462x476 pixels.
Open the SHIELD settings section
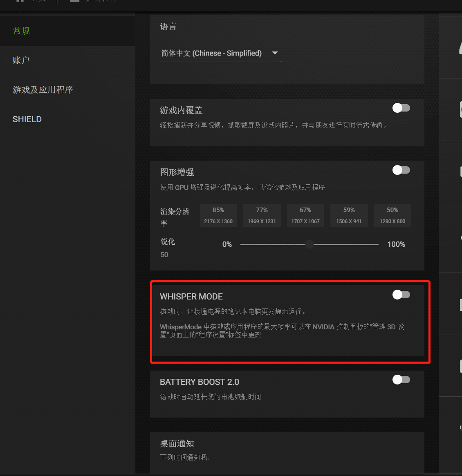point(27,119)
